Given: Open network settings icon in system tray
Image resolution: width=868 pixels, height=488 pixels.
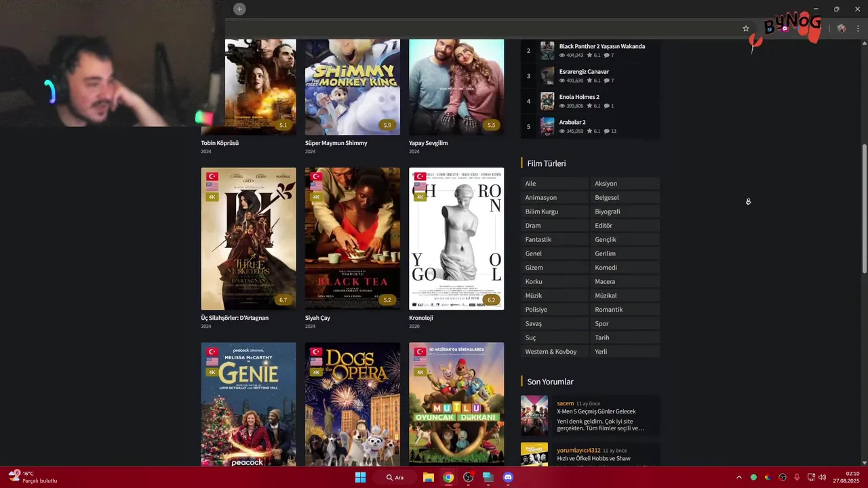Looking at the screenshot, I should tap(811, 477).
